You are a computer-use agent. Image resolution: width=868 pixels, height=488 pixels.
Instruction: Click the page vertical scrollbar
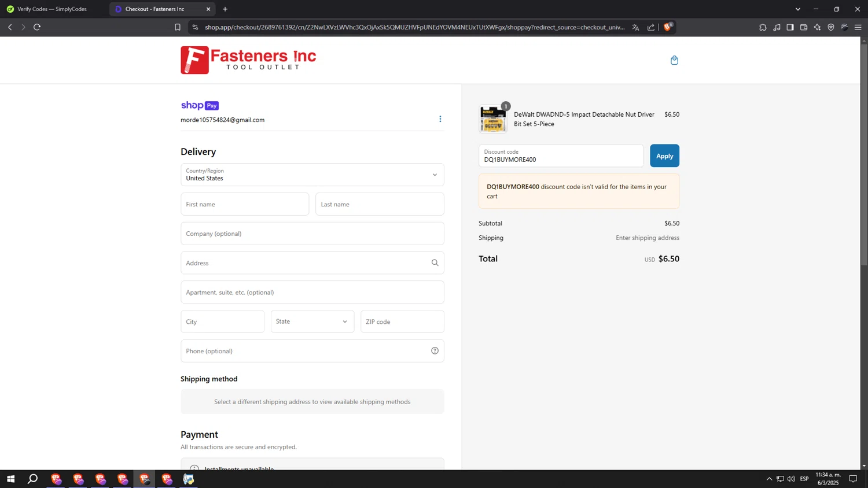864,156
